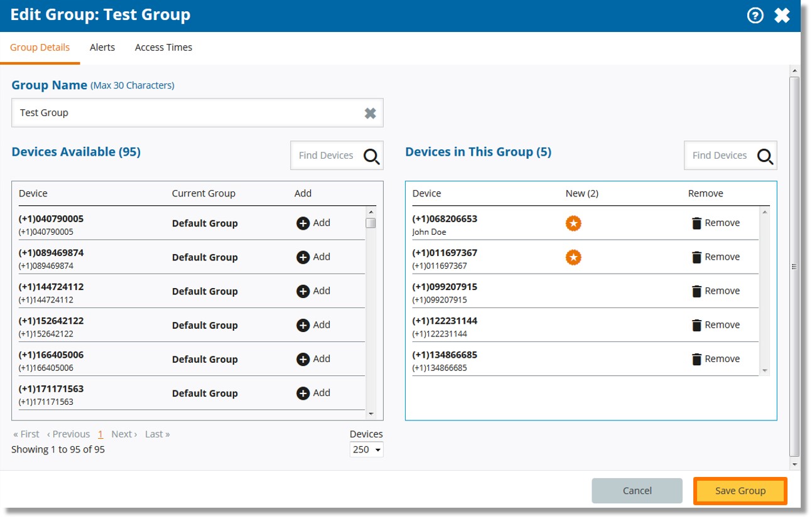Click the Devices in This Group search magnifier

[x=766, y=156]
